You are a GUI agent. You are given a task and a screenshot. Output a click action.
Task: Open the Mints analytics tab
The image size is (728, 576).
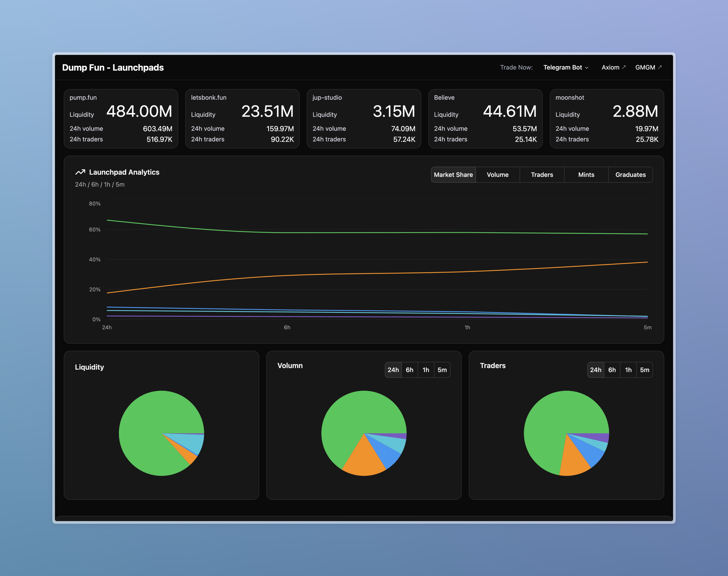click(x=586, y=175)
